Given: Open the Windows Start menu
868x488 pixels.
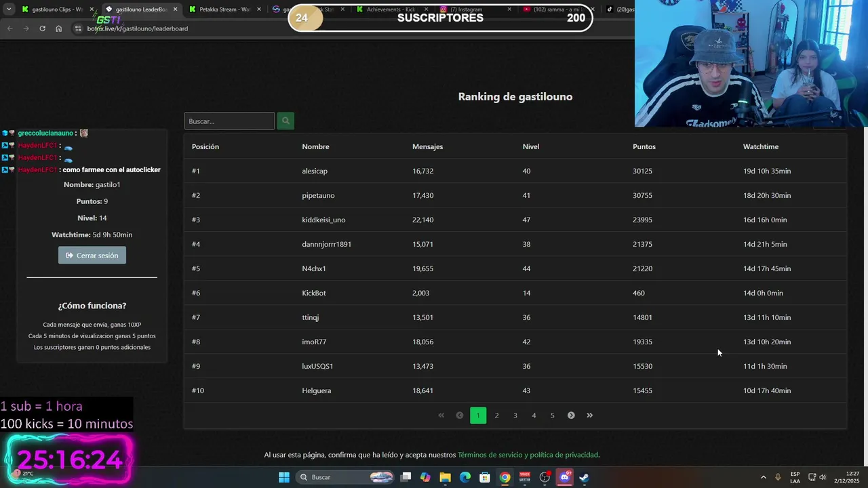Looking at the screenshot, I should tap(284, 477).
